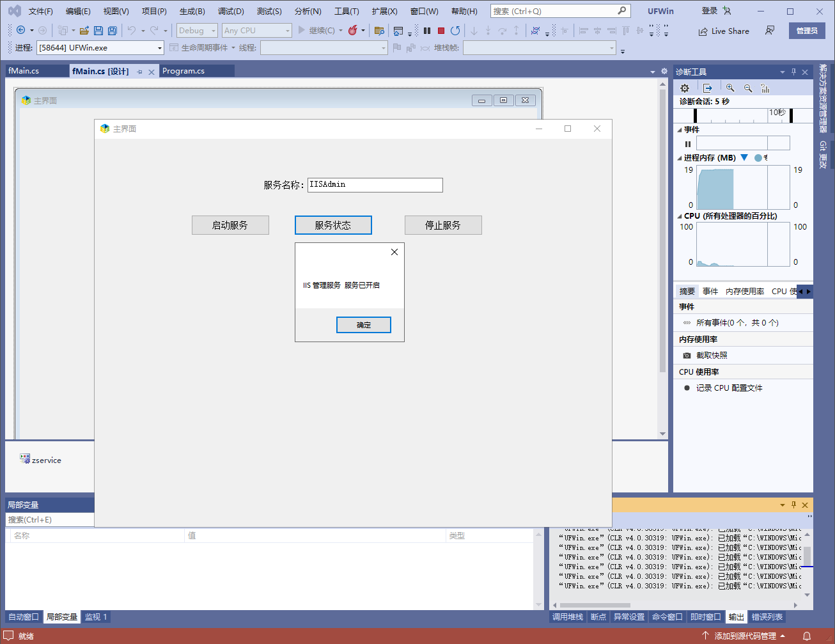Screen dimensions: 835x644
Task: Open diagnostic tools settings gear
Action: tap(685, 88)
